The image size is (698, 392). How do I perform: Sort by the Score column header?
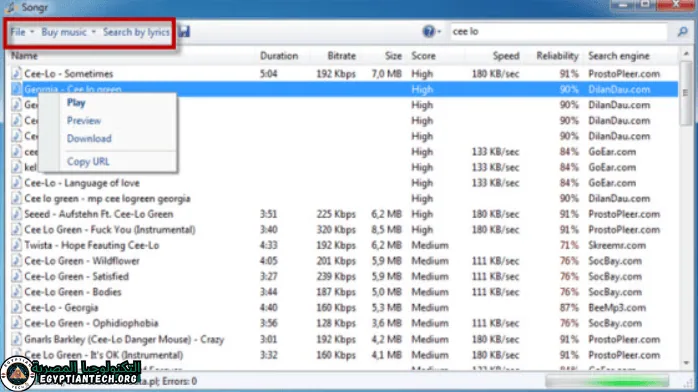pyautogui.click(x=423, y=56)
